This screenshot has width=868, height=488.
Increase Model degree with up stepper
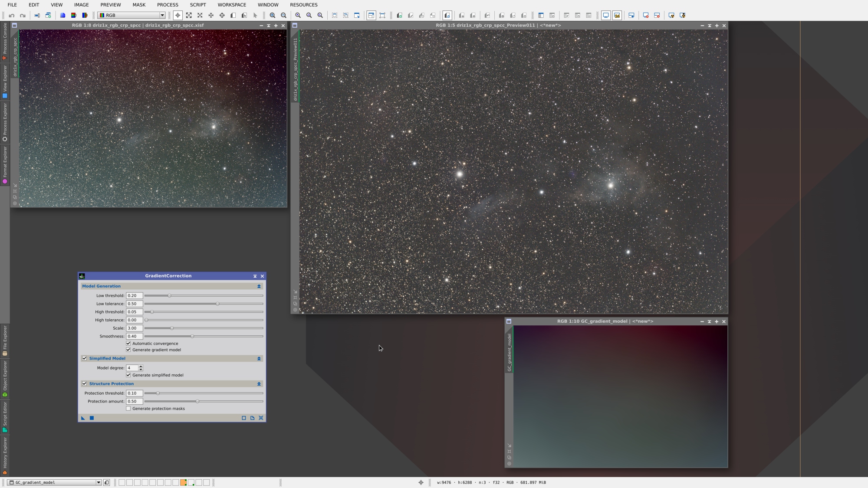[x=141, y=366]
